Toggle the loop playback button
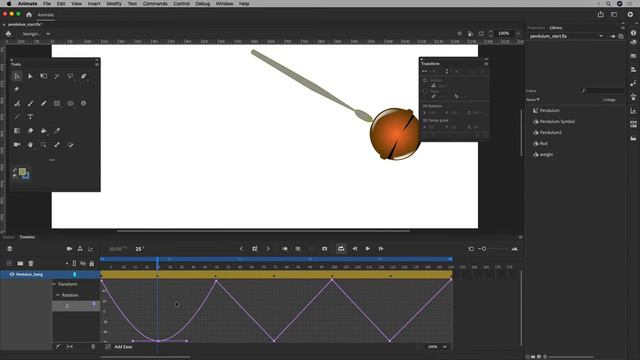Image resolution: width=640 pixels, height=360 pixels. coord(341,249)
